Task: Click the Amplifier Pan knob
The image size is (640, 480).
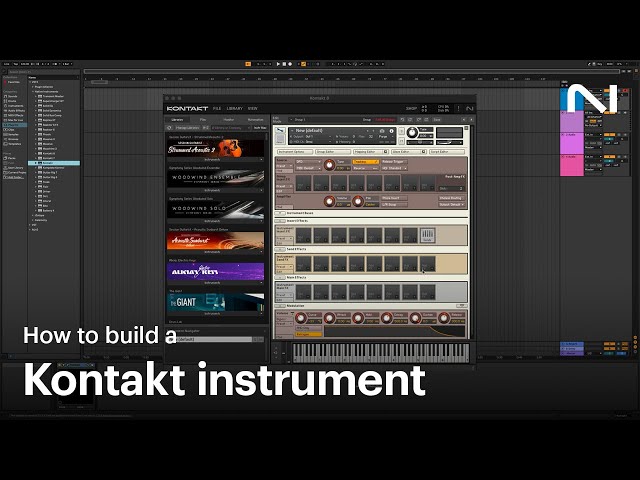Action: pos(358,201)
